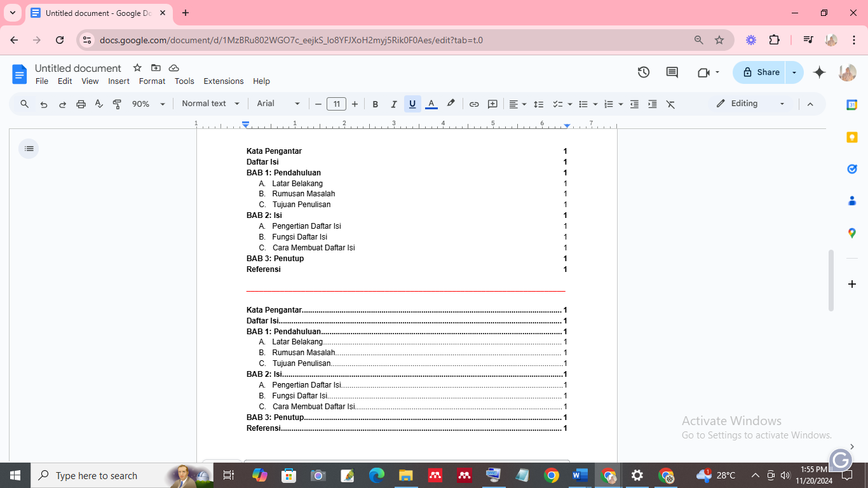This screenshot has width=868, height=488.
Task: Open Word from the taskbar
Action: [580, 475]
